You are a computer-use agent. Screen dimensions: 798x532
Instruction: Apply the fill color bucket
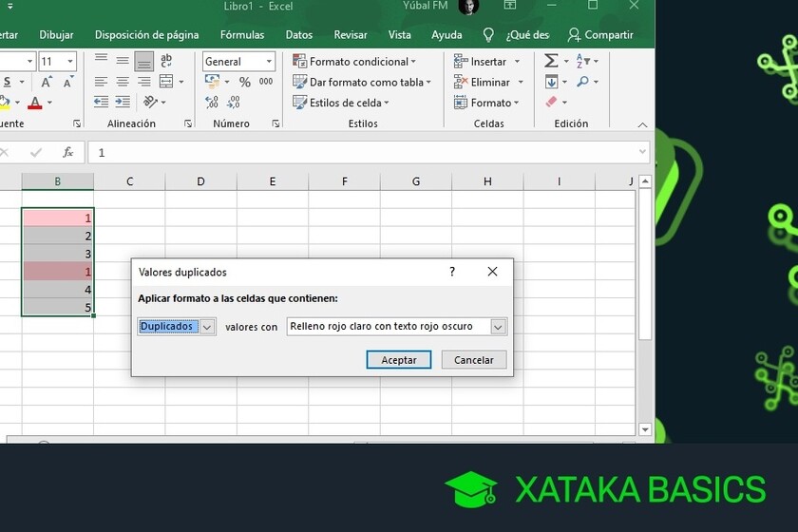5,103
